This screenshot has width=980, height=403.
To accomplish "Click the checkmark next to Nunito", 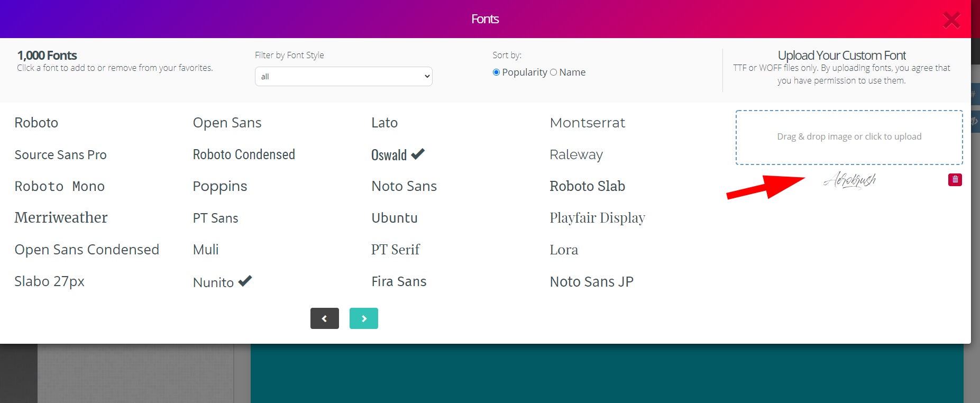I will (245, 281).
